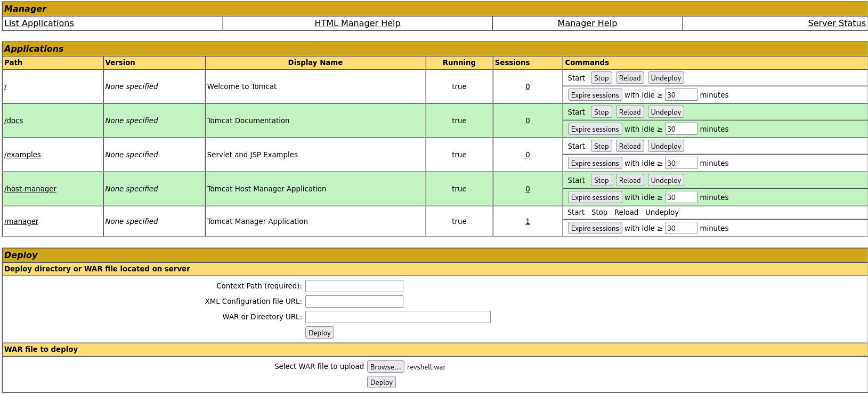Reload the /docs application
The width and height of the screenshot is (868, 394).
[630, 112]
